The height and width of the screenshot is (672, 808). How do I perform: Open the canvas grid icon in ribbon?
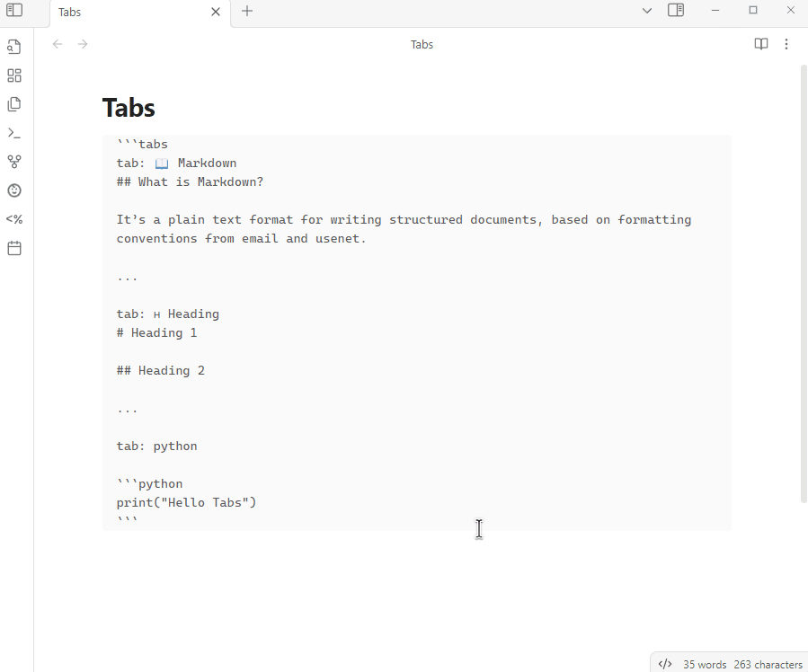14,75
